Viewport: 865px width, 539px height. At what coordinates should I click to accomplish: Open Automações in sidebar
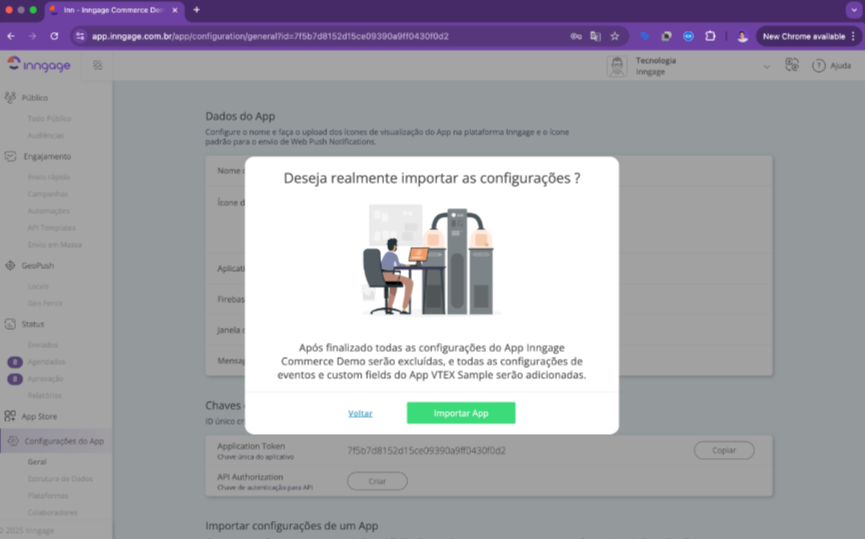pyautogui.click(x=49, y=211)
